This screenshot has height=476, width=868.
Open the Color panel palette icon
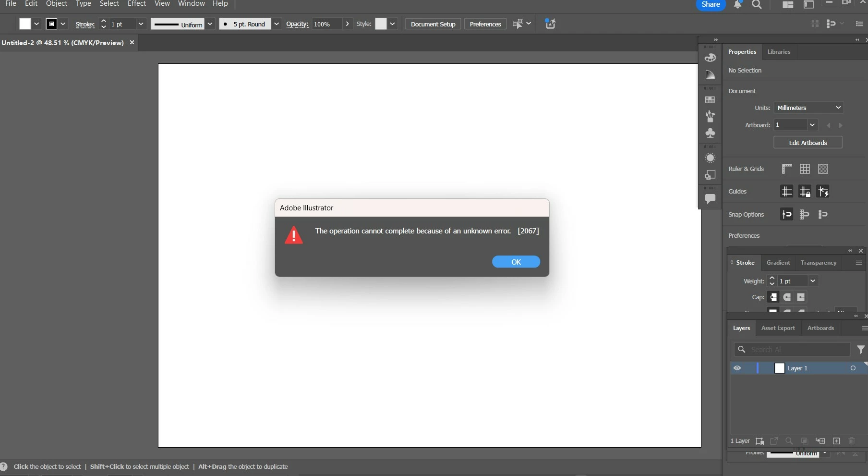point(710,58)
